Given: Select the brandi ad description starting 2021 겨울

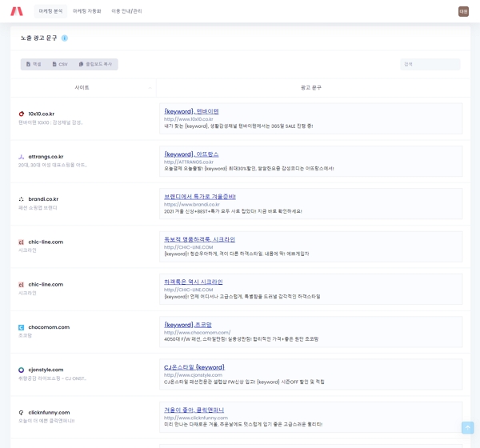Looking at the screenshot, I should click(x=233, y=211).
